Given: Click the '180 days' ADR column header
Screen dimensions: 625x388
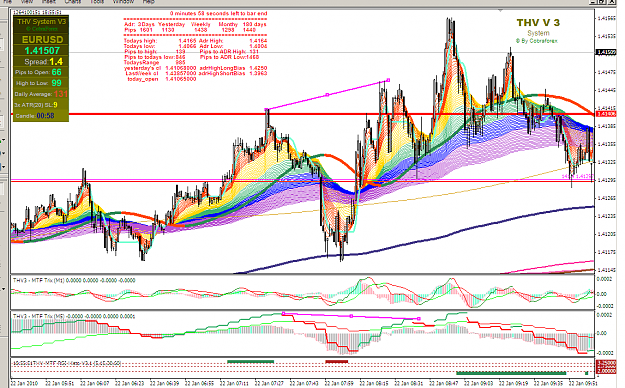Looking at the screenshot, I should [x=254, y=24].
